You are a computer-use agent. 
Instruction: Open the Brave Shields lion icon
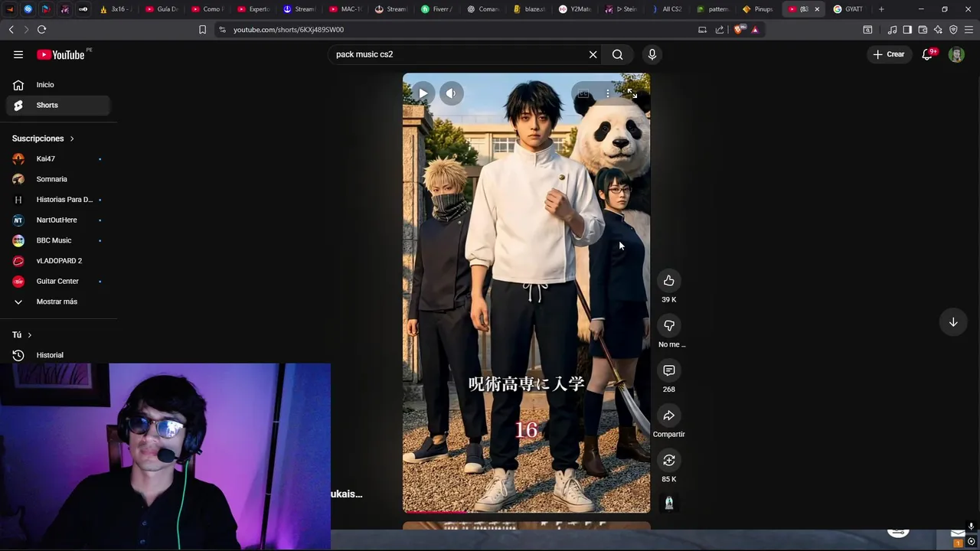pos(738,29)
